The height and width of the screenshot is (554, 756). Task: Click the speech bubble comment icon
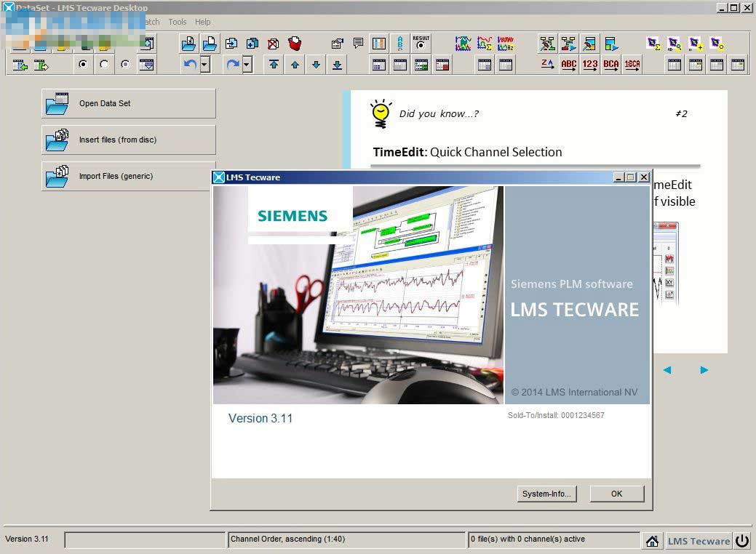pyautogui.click(x=358, y=44)
